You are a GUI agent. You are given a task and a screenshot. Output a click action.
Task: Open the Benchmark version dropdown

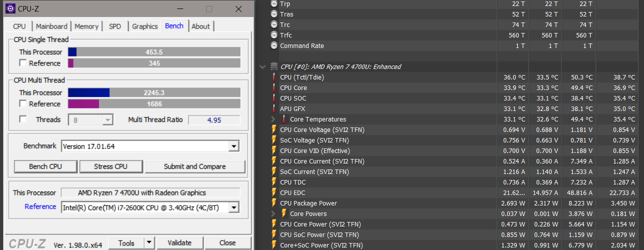coord(233,146)
